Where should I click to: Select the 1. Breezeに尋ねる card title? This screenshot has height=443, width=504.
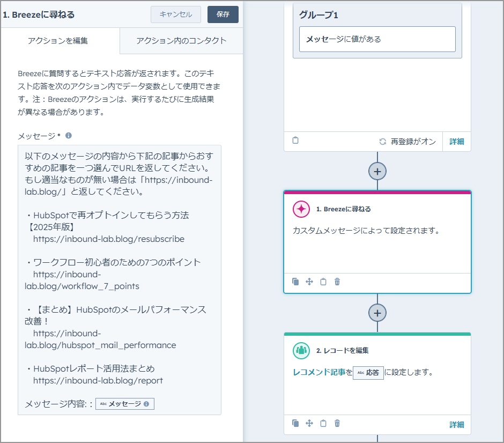tap(343, 209)
